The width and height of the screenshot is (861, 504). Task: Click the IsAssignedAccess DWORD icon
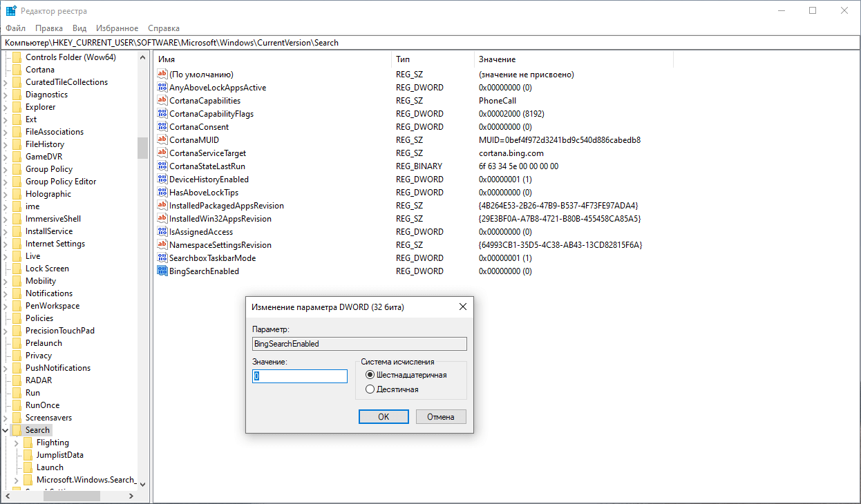click(x=162, y=232)
